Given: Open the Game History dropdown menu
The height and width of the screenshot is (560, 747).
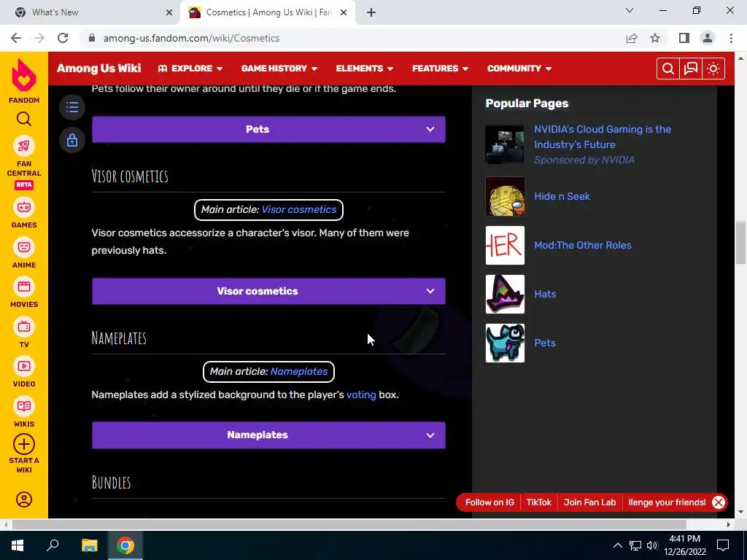Looking at the screenshot, I should tap(279, 69).
